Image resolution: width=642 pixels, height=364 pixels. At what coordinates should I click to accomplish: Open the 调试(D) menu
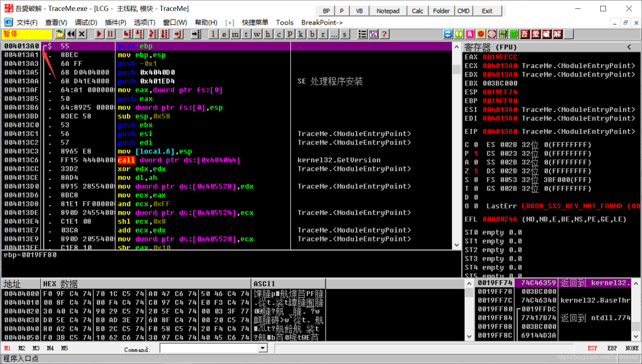86,23
